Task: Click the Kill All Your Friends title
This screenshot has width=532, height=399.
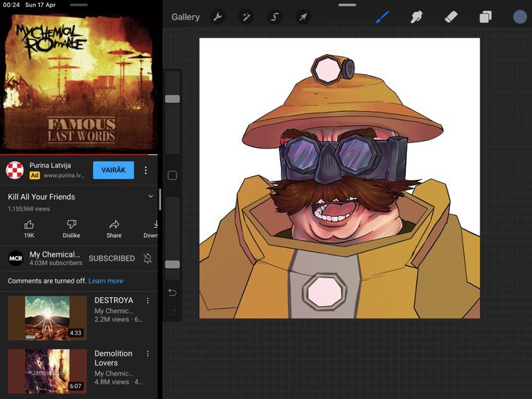Action: 41,197
